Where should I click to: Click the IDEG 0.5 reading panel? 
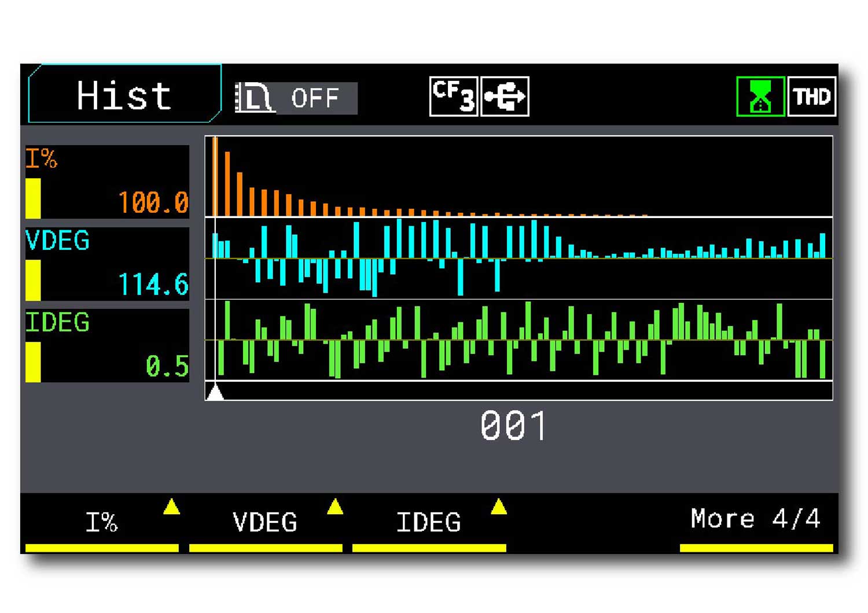coord(107,346)
